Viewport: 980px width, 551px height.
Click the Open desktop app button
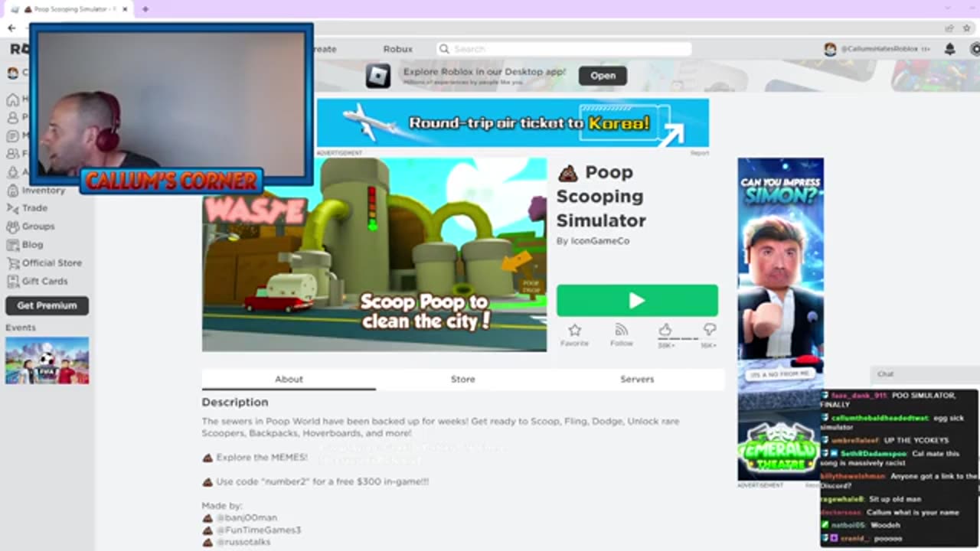(x=603, y=76)
